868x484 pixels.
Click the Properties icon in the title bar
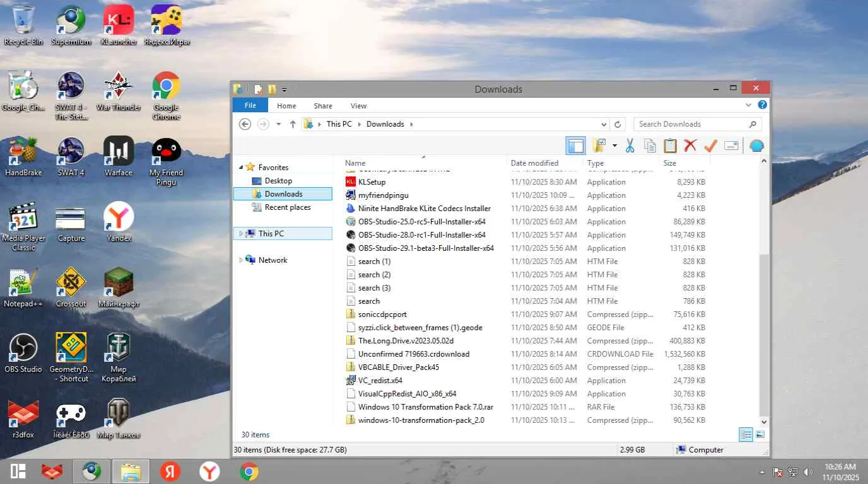click(x=257, y=89)
